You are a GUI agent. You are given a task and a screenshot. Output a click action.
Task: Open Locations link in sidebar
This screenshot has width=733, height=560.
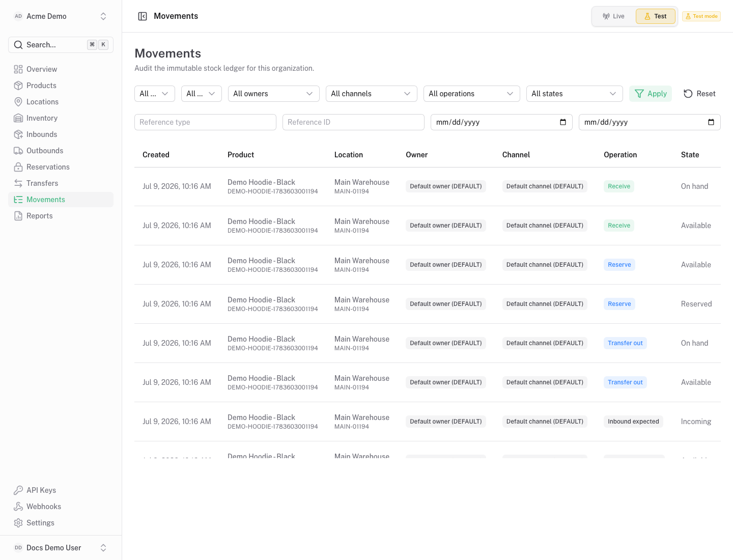coord(61,102)
